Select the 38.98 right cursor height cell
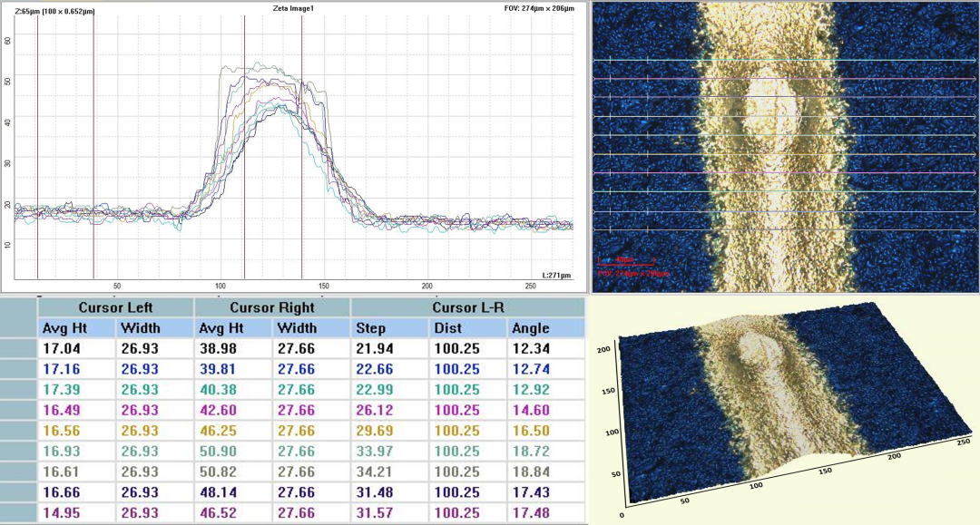980x525 pixels. (x=233, y=348)
